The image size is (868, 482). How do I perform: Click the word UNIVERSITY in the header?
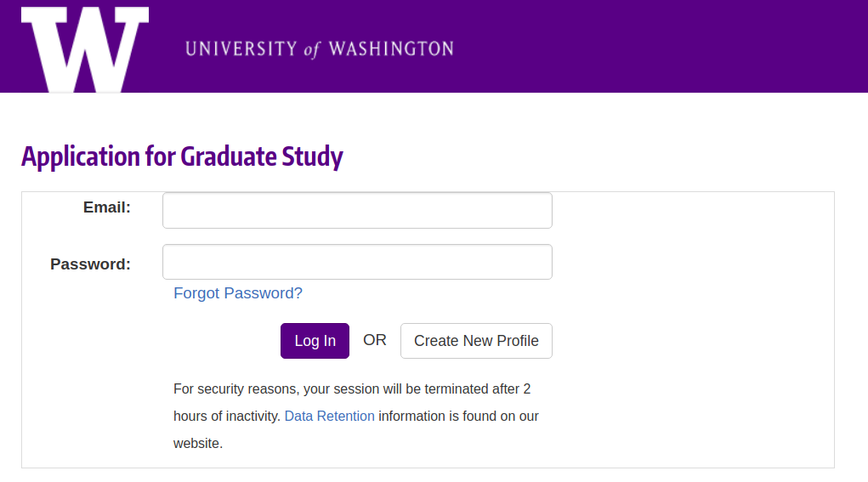(x=241, y=48)
